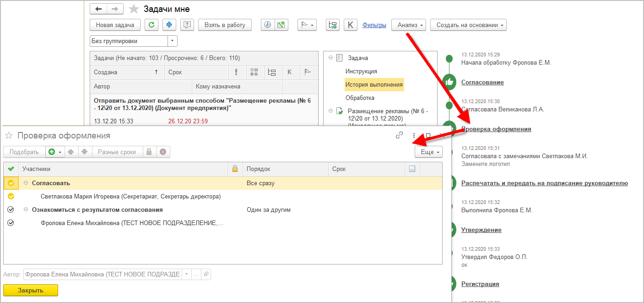Add 'Задачи мне' to favorites with the star
The width and height of the screenshot is (644, 303).
133,9
